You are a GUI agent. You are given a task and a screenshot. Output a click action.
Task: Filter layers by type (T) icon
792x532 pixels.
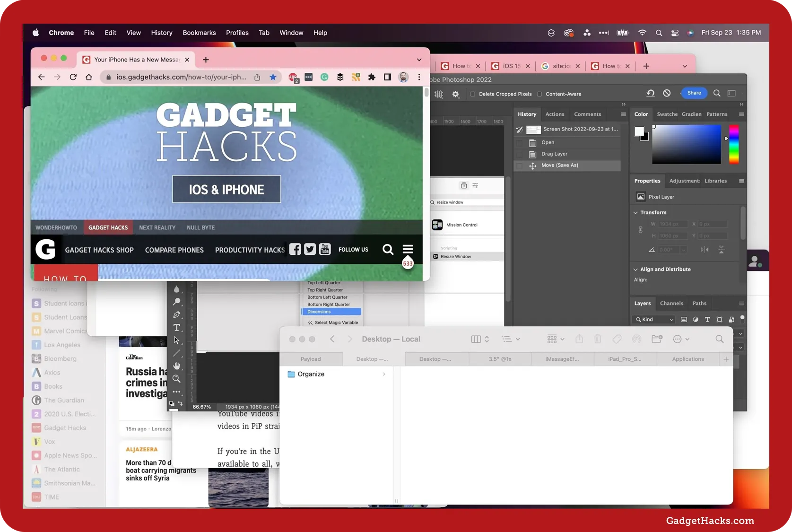pos(707,320)
